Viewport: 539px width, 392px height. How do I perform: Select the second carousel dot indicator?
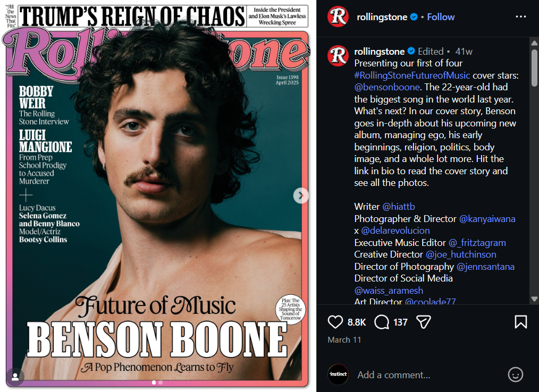pos(161,382)
